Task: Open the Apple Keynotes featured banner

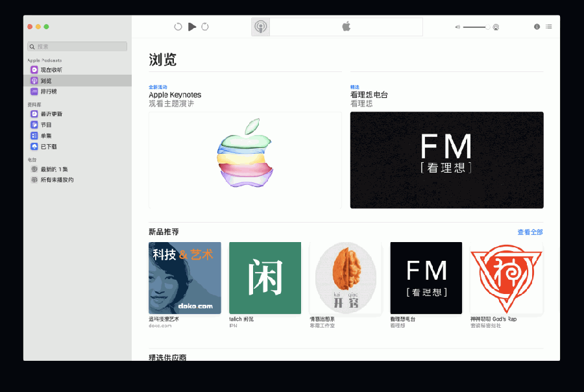Action: (245, 160)
